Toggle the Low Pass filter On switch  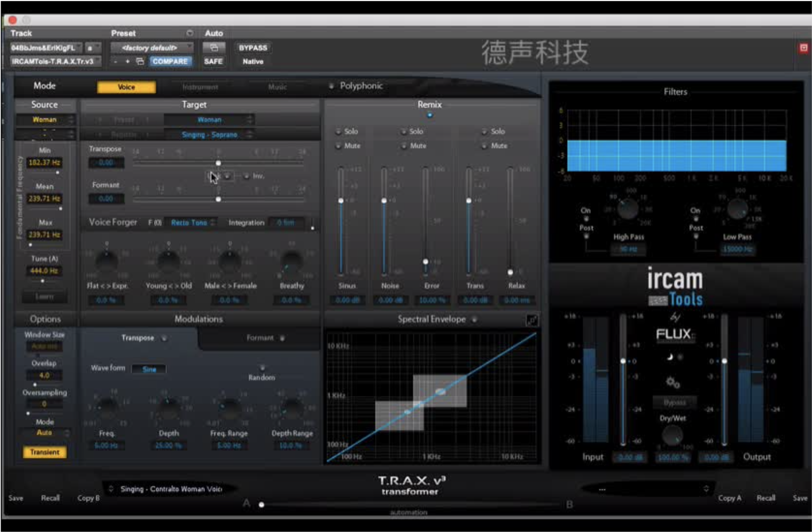[696, 219]
